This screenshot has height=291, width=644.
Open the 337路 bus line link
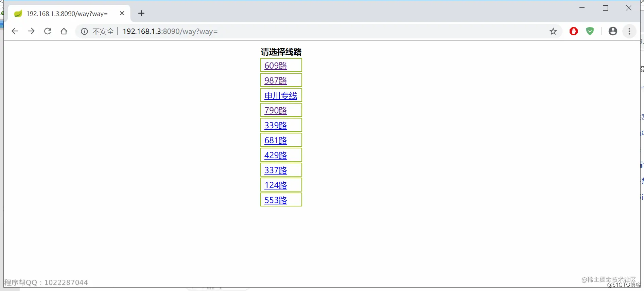(276, 170)
